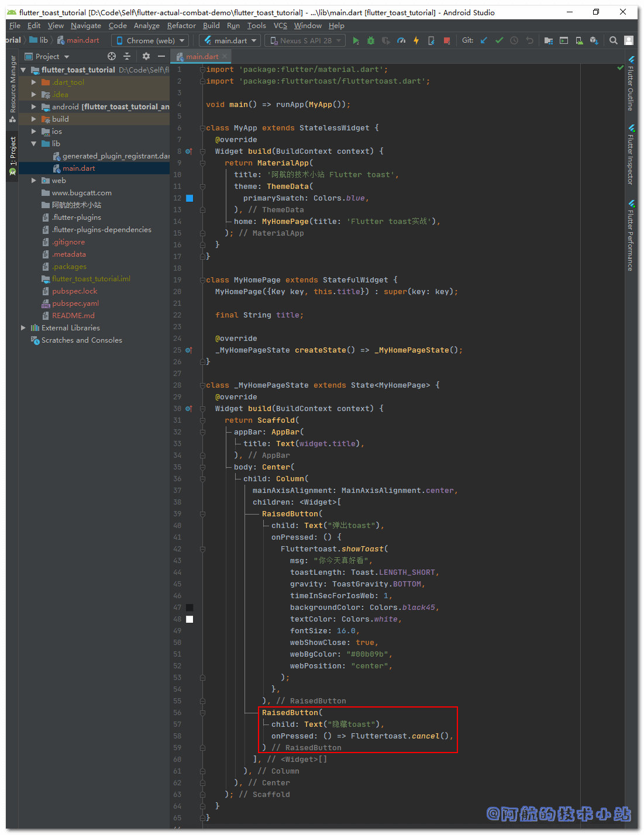Expand the External Libraries node

tap(23, 328)
